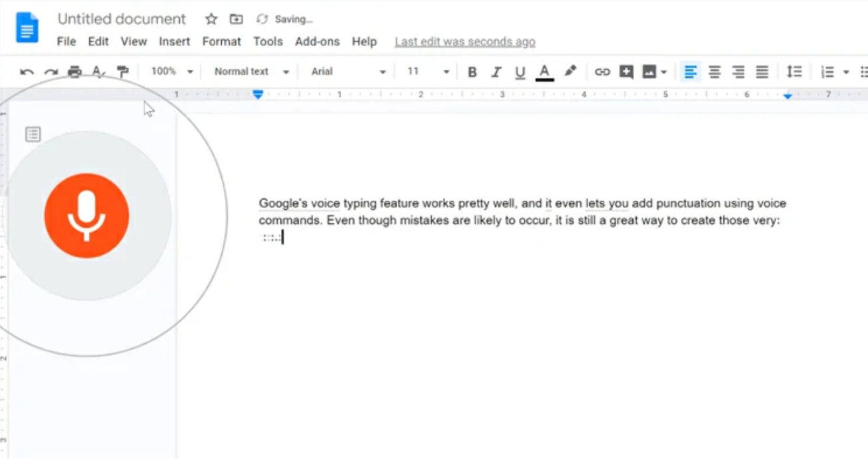Add a comment using the comment icon
The image size is (868, 474).
[x=625, y=71]
